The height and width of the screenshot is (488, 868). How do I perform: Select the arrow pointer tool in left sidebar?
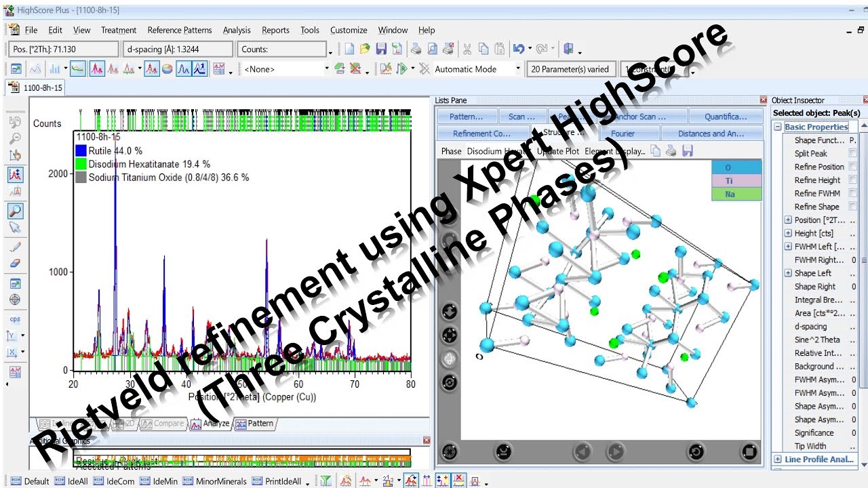[x=15, y=228]
